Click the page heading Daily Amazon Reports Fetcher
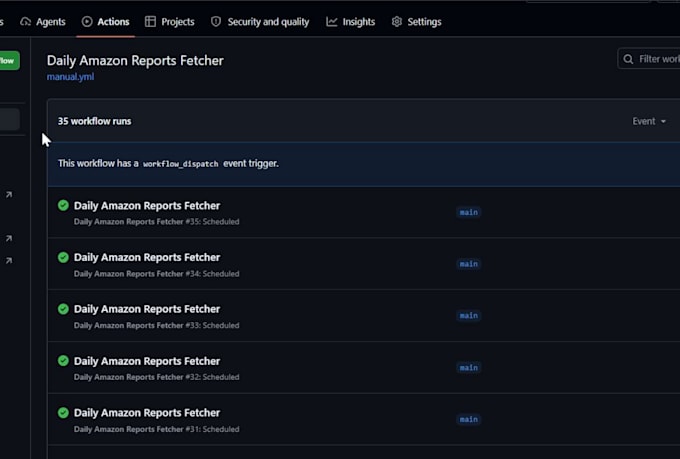The height and width of the screenshot is (459, 680). coord(135,61)
